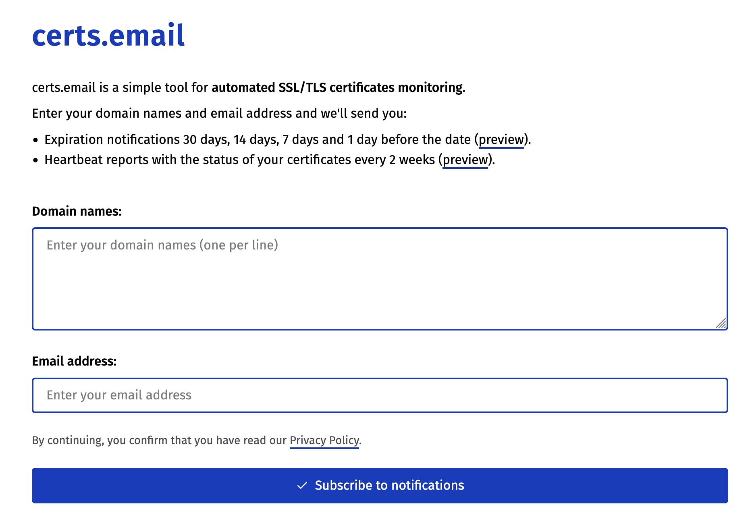The height and width of the screenshot is (532, 756).
Task: Click the first bullet point dot
Action: pos(36,140)
